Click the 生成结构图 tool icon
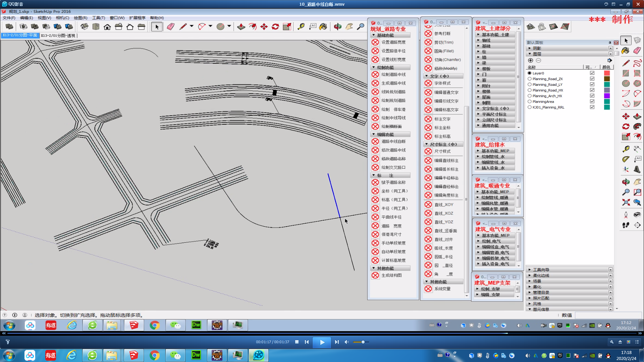Image resolution: width=644 pixels, height=362 pixels. (x=375, y=275)
